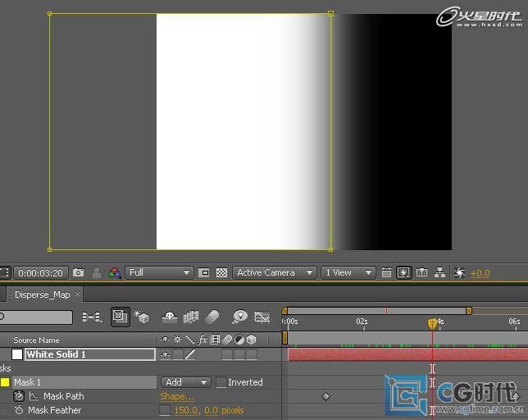Select the bottom-left mask vertex in viewer
528x420 pixels.
click(49, 249)
